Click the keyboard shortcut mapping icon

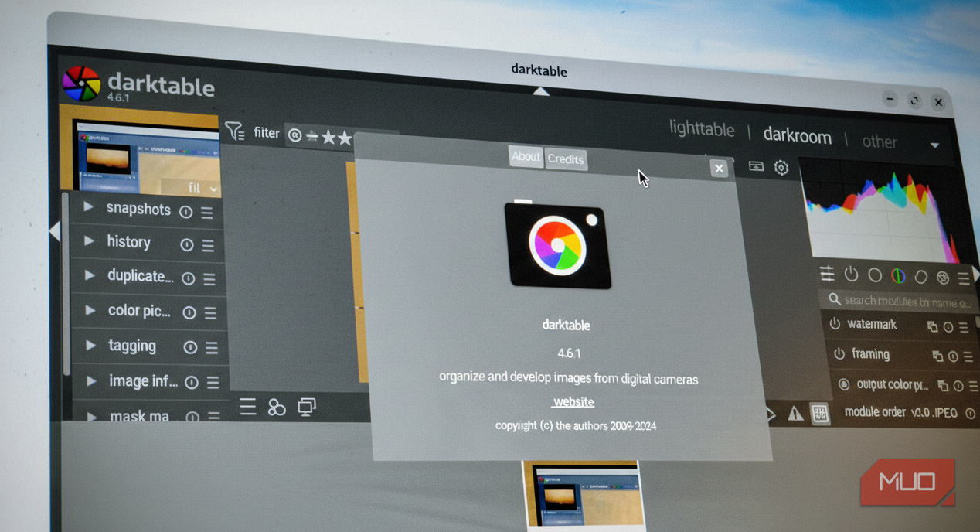click(x=755, y=166)
